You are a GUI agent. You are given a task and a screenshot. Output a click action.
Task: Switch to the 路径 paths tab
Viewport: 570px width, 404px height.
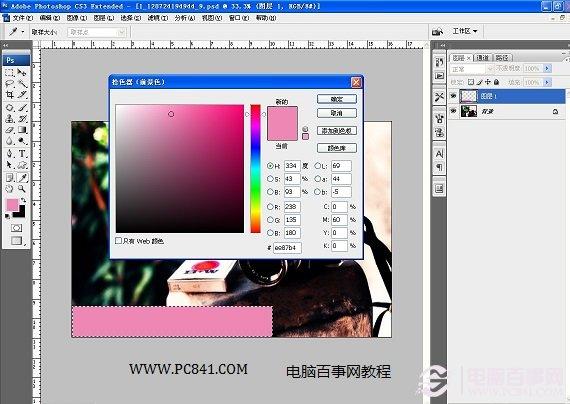pos(502,58)
